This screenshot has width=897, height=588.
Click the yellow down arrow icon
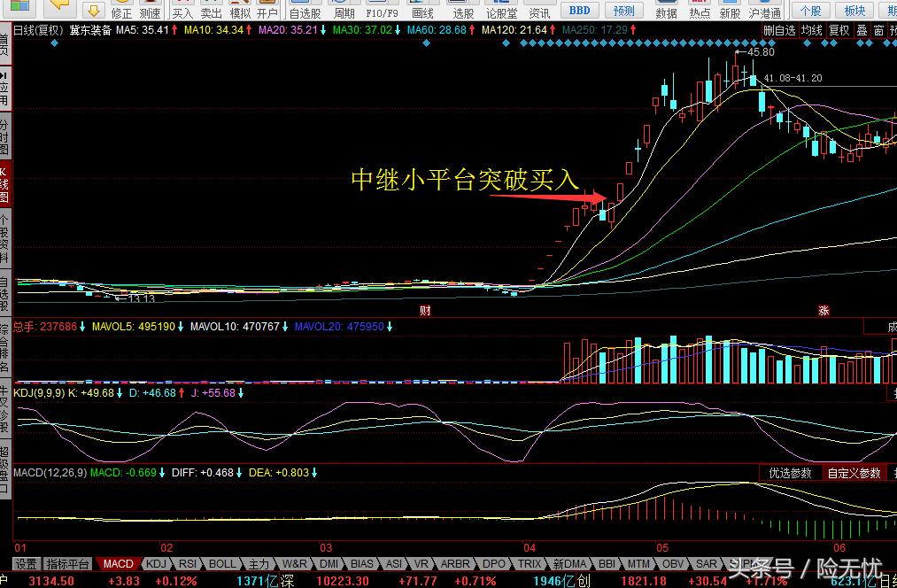[93, 10]
